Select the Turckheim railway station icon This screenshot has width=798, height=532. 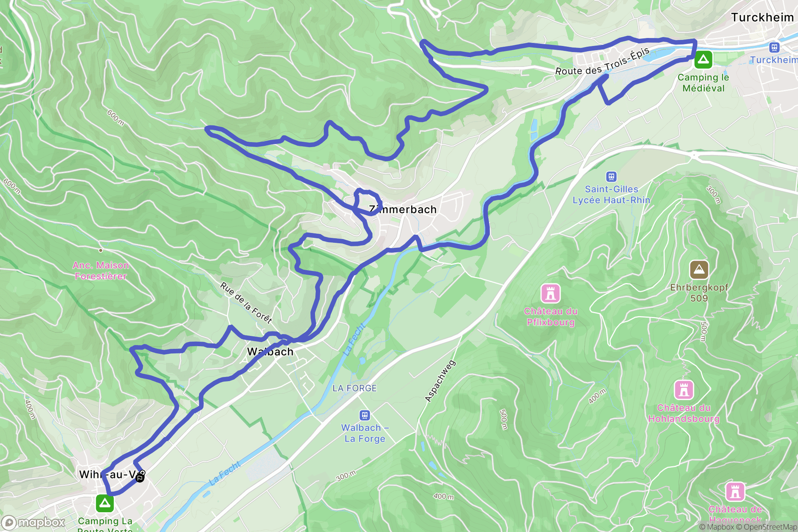pyautogui.click(x=774, y=47)
